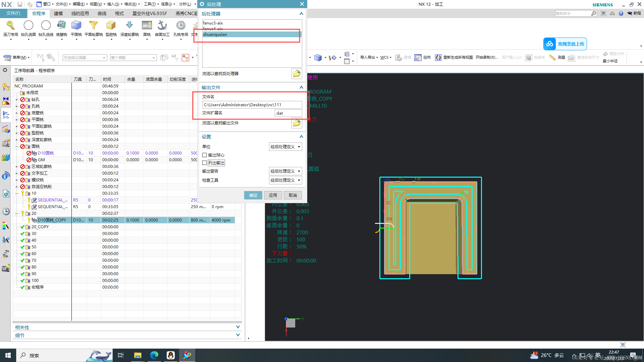644x362 pixels.
Task: Collapse the 设置 section
Action: click(301, 137)
